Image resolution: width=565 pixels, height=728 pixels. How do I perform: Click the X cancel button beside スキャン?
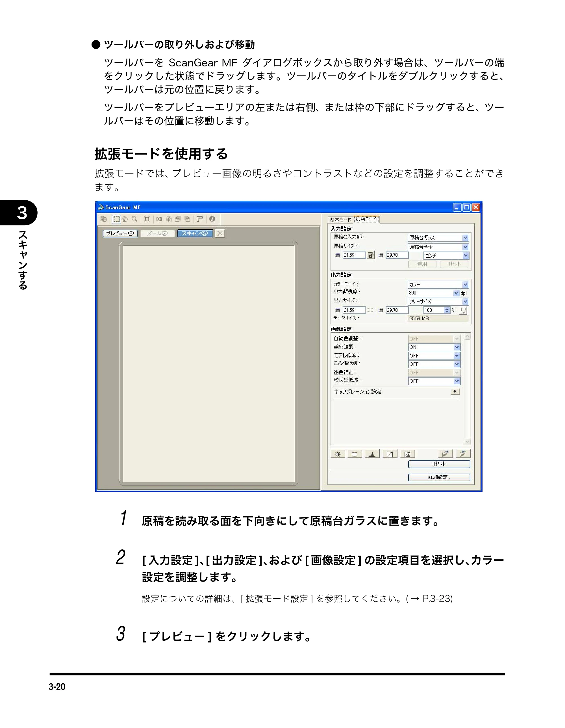[220, 233]
